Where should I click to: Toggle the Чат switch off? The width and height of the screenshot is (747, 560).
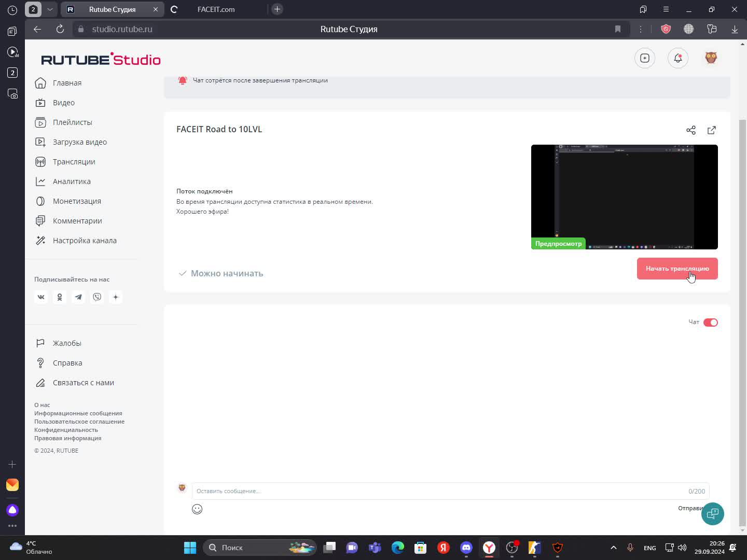point(711,323)
